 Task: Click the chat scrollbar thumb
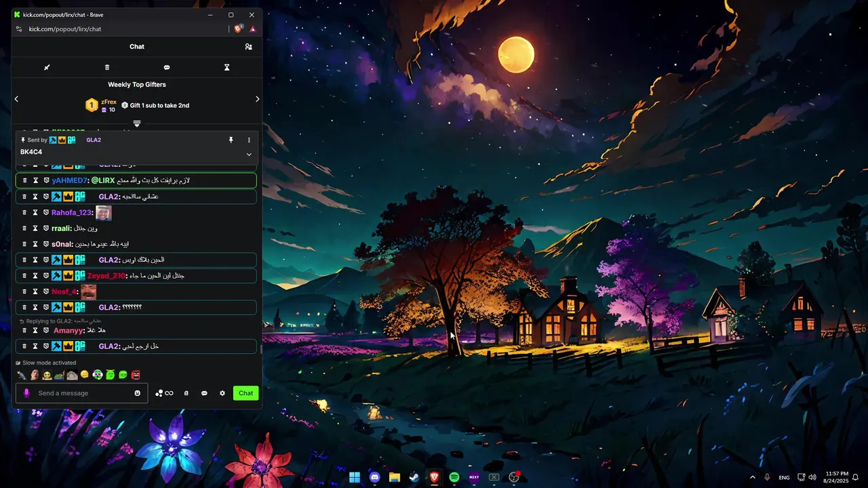click(260, 350)
